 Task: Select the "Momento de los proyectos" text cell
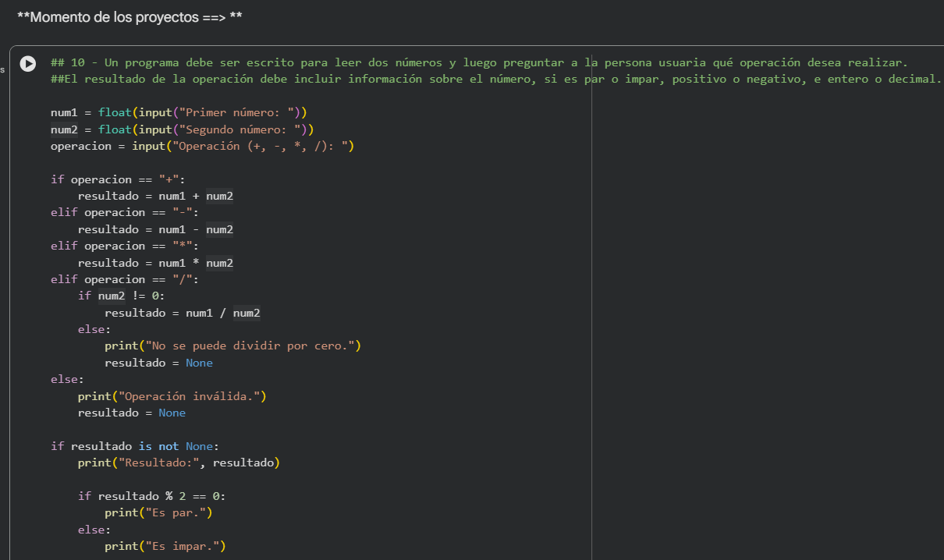[x=130, y=17]
